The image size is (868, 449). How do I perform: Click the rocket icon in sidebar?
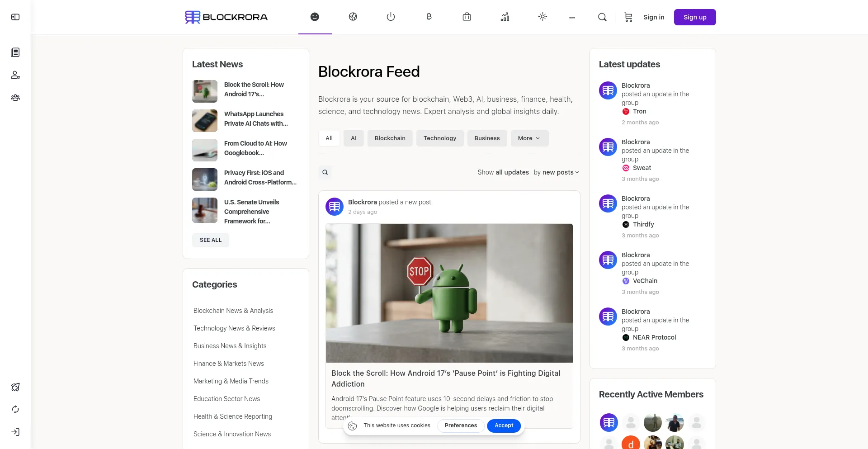(x=15, y=387)
